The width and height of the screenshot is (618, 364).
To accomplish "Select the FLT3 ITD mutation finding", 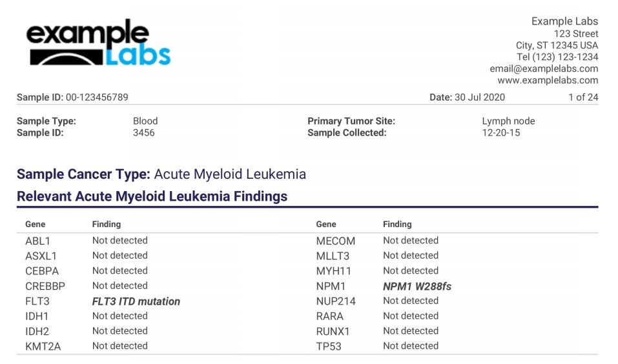I will point(136,301).
